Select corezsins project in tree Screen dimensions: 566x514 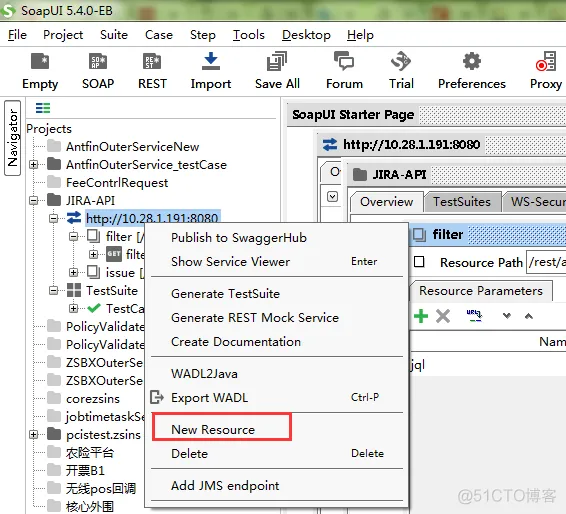click(93, 398)
